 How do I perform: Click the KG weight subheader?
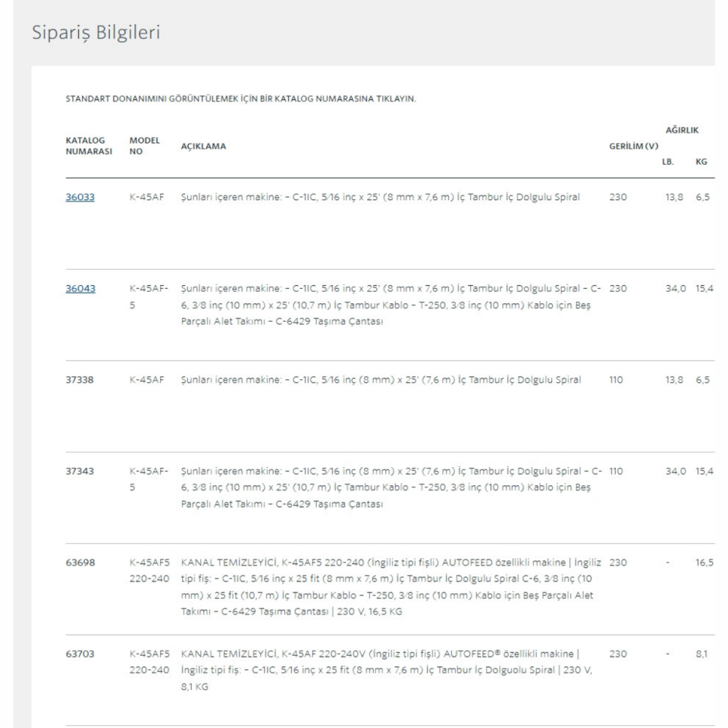pos(701,162)
